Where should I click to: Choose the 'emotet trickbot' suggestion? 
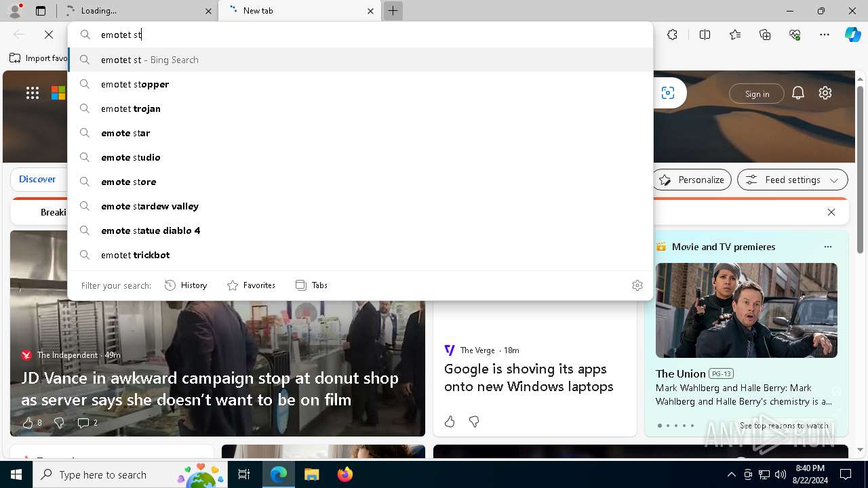(360, 255)
